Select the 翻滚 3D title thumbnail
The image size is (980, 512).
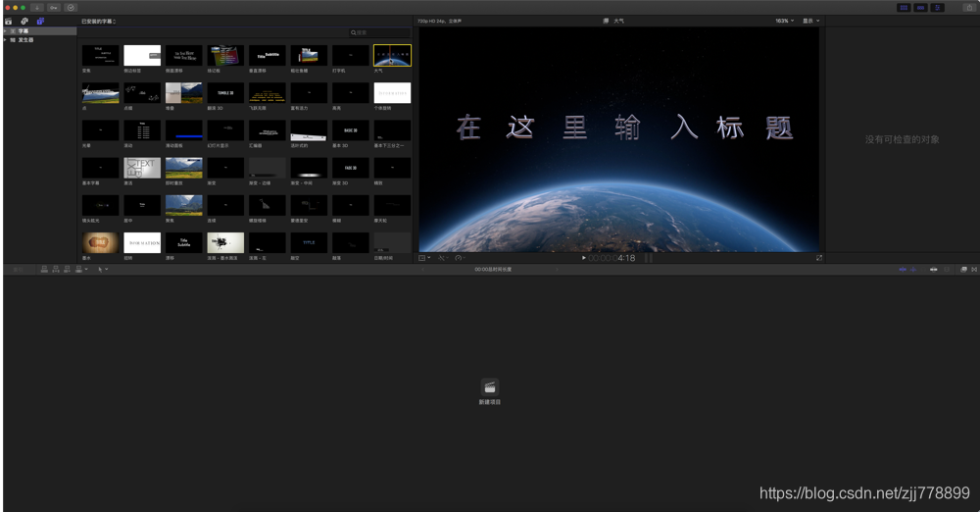pyautogui.click(x=225, y=92)
